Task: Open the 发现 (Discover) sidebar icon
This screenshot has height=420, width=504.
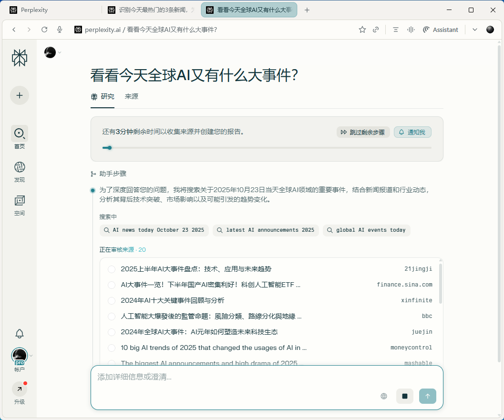Action: pos(20,167)
